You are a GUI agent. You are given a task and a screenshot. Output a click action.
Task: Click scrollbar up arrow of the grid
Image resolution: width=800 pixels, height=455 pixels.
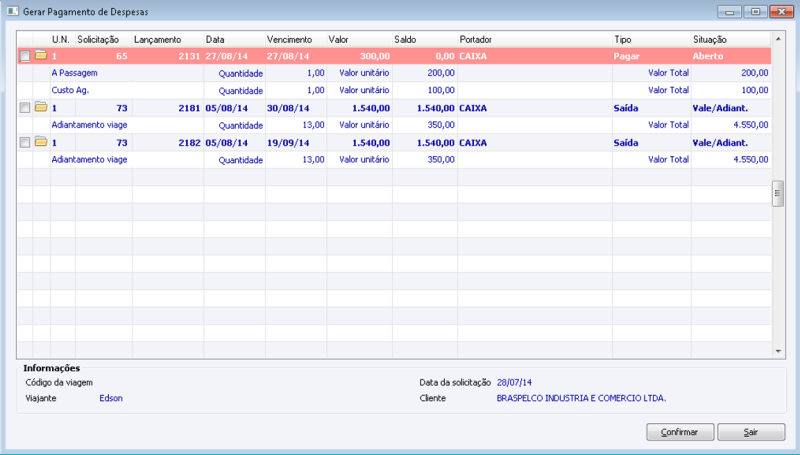click(778, 39)
